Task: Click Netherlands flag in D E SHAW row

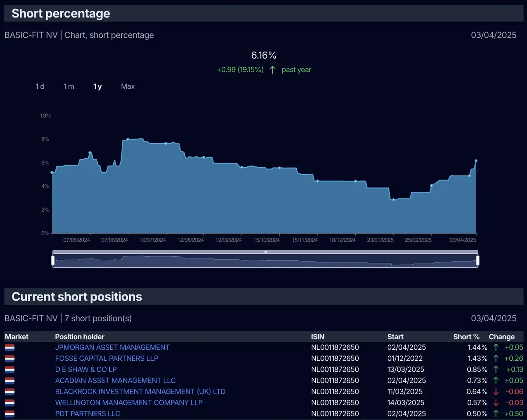Action: (x=10, y=370)
